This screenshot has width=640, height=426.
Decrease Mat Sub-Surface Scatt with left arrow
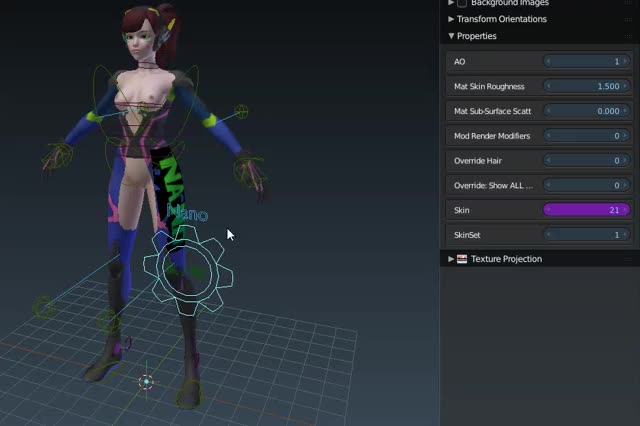(x=548, y=111)
